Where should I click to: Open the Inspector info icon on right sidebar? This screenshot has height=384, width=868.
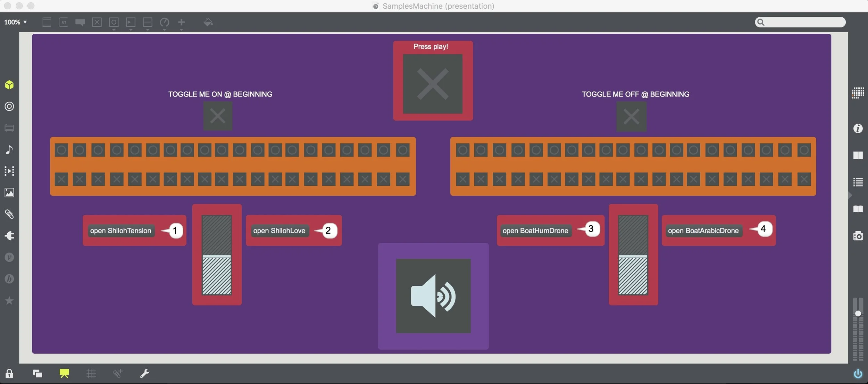pos(858,129)
